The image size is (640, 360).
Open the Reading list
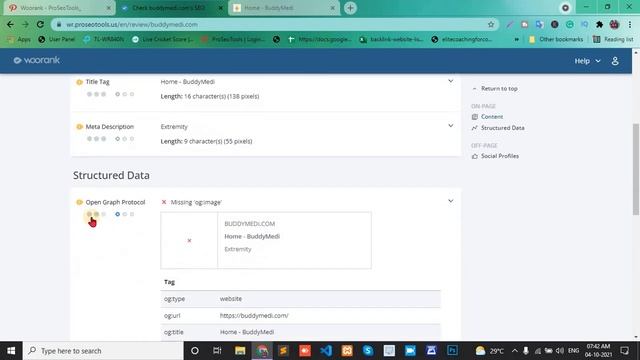613,39
